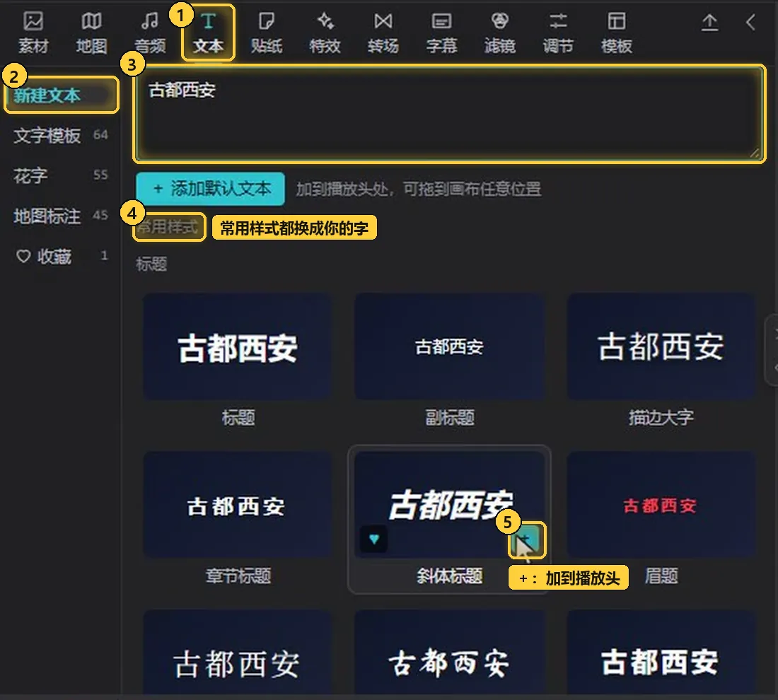This screenshot has height=700, width=778.
Task: Open the 滤镜 filters tab
Action: pos(499,33)
